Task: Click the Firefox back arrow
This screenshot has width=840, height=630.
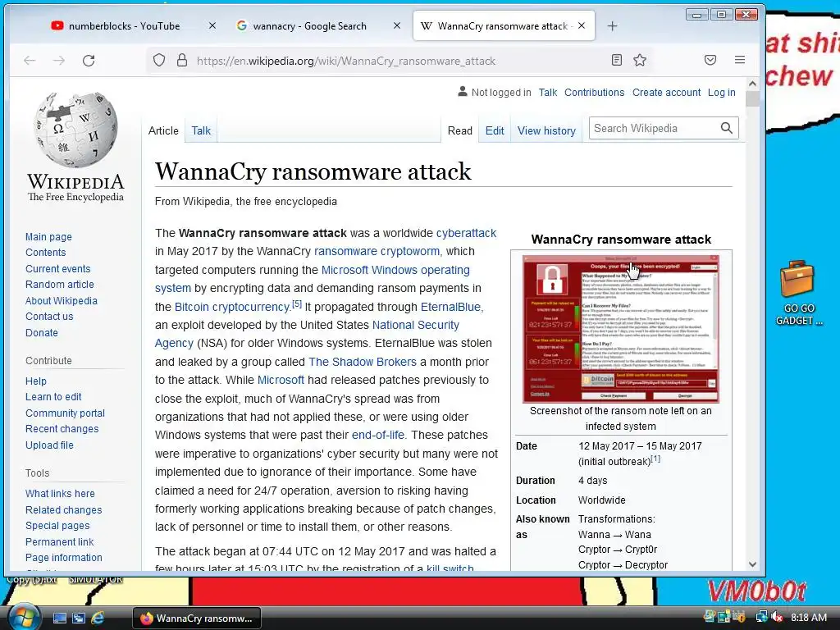Action: pyautogui.click(x=30, y=61)
